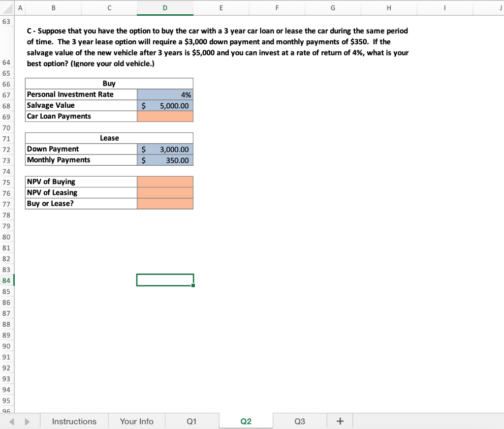This screenshot has height=429, width=504.
Task: Click the empty Car Loan Payments cell
Action: click(x=165, y=116)
